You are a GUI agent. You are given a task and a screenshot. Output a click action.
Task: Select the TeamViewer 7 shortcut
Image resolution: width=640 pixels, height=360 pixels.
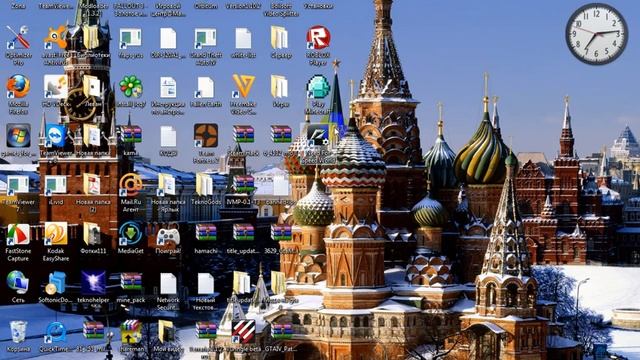click(x=18, y=185)
